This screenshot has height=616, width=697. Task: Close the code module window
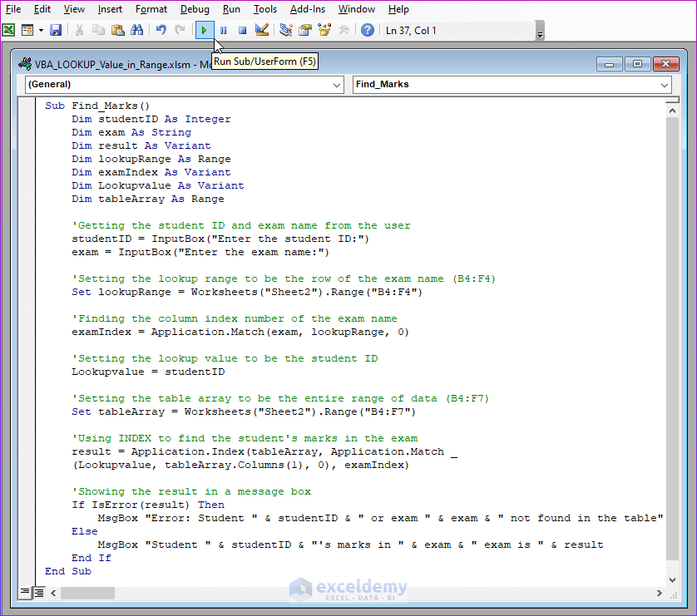665,64
